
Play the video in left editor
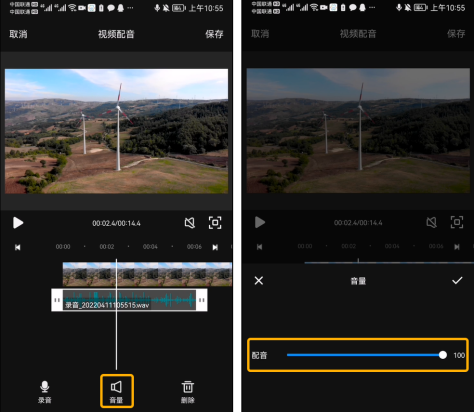click(18, 223)
